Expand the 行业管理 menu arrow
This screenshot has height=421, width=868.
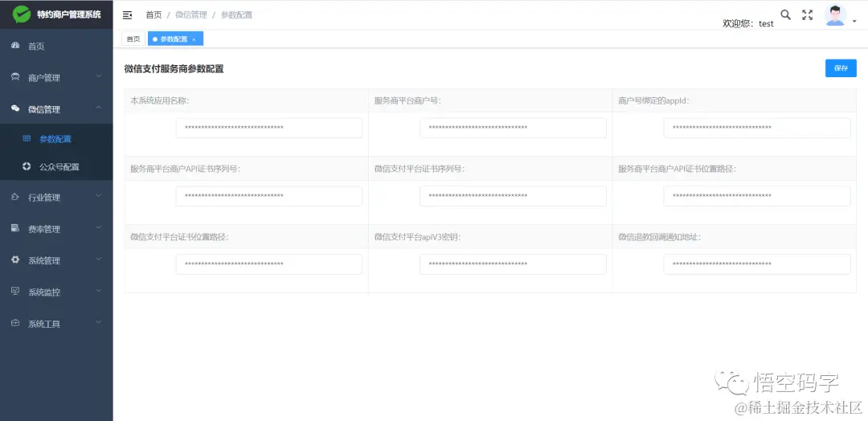point(99,195)
